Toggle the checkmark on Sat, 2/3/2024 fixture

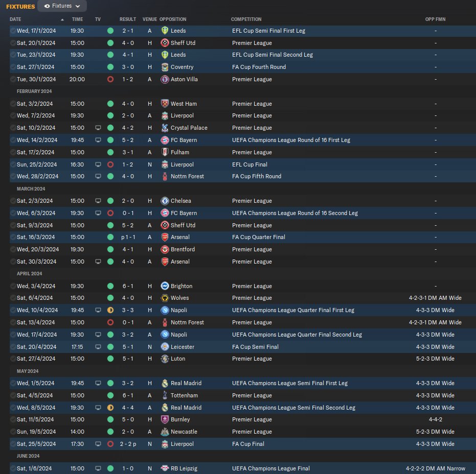coord(13,201)
